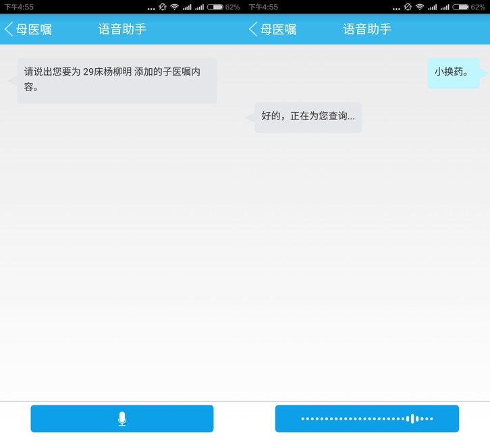Click the right screen's 语音助手 title
Viewport: 490px width, 448px height.
[x=367, y=29]
